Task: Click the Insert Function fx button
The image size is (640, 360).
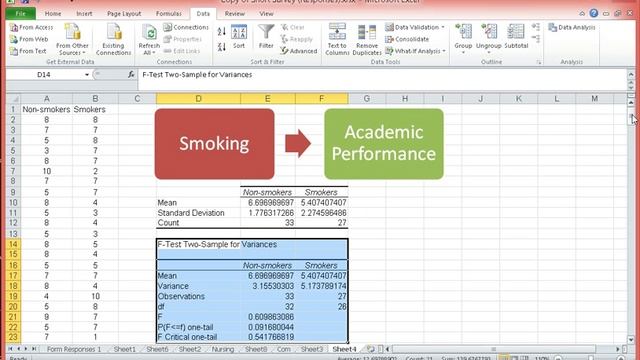Action: pos(131,75)
